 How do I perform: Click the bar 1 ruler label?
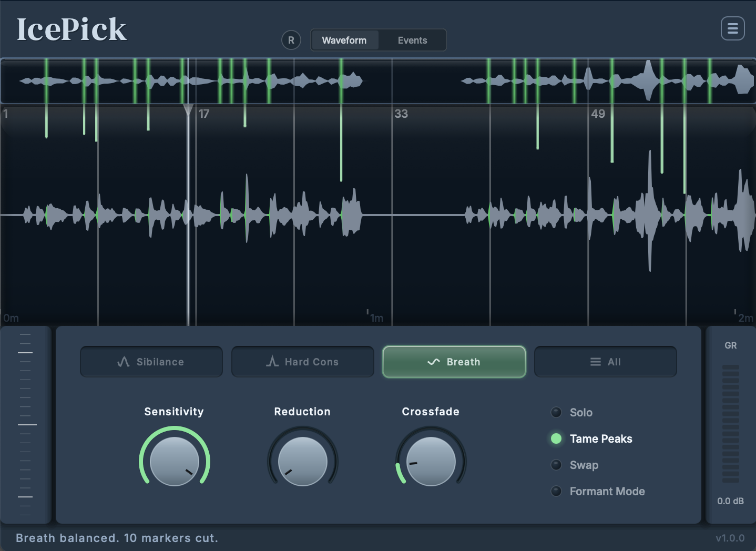(6, 114)
